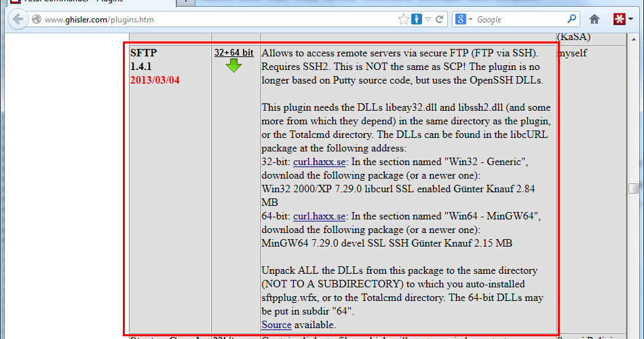
Task: Open the curl.haxx.se link for 64-bit
Action: coord(319,216)
